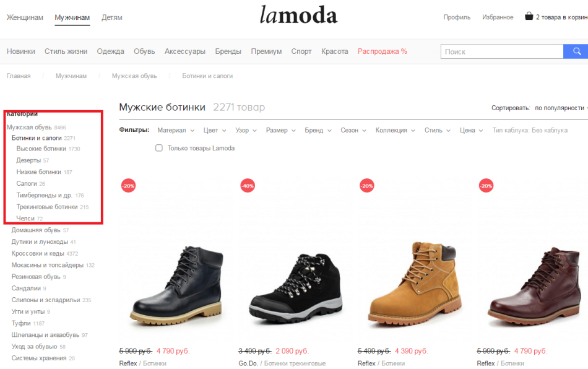Click the -20% badge on the first boot
This screenshot has width=588, height=369.
coord(128,186)
